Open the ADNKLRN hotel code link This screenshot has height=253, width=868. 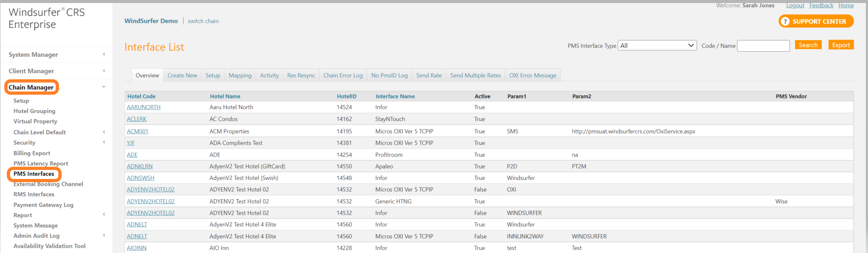[x=140, y=167]
